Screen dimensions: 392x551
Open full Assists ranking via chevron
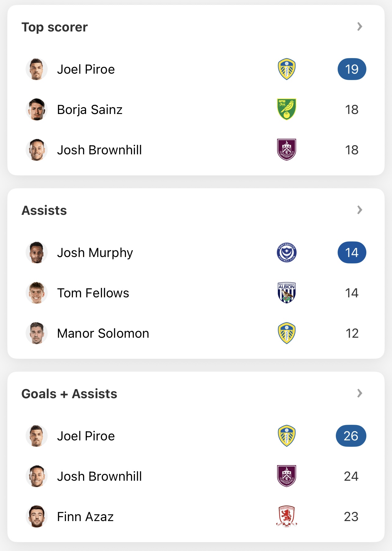pos(360,210)
